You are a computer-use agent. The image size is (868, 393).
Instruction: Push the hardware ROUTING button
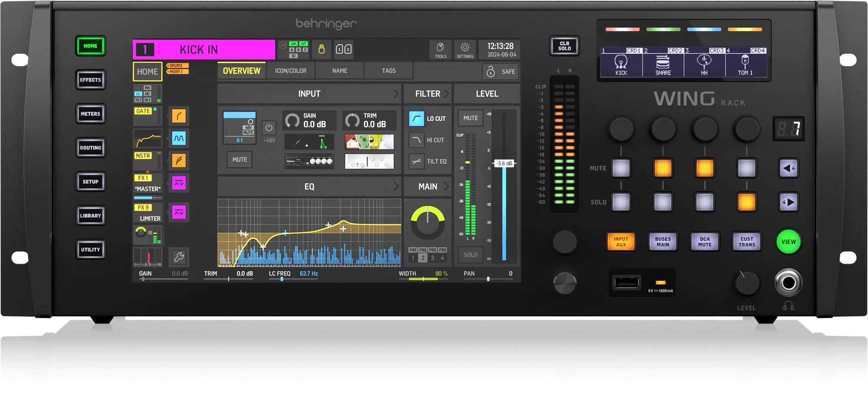pos(90,148)
